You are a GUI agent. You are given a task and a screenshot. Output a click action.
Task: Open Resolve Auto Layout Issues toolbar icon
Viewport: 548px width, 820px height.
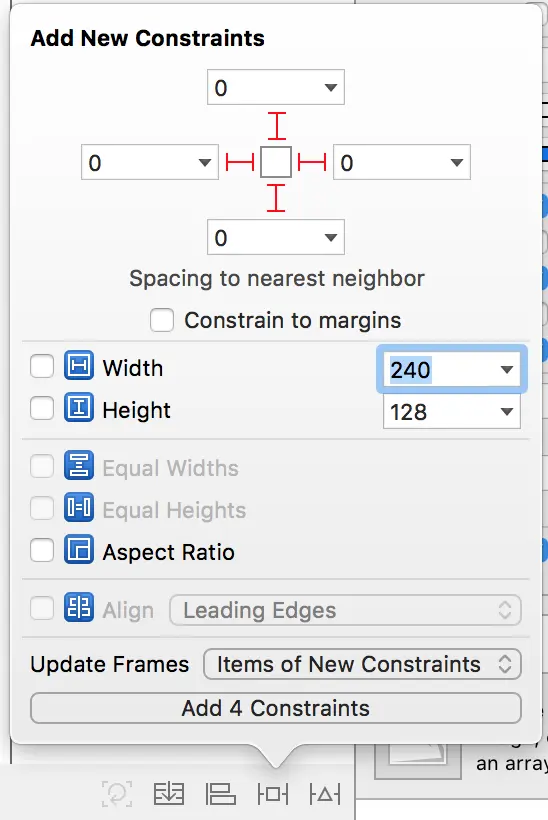click(325, 794)
